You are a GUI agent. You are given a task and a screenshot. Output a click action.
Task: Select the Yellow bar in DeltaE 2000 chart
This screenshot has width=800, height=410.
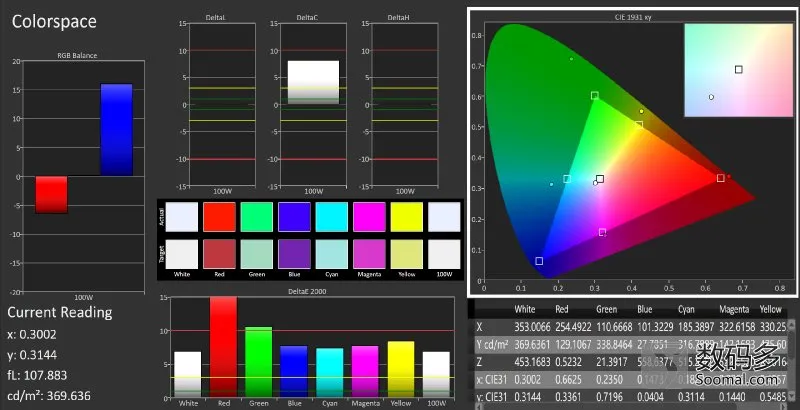[401, 370]
